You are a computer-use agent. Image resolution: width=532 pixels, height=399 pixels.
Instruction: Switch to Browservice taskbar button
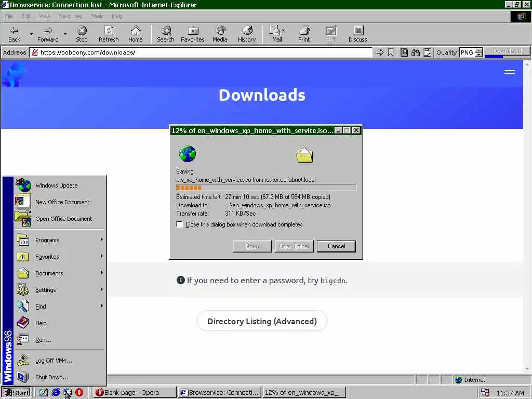[x=220, y=393]
